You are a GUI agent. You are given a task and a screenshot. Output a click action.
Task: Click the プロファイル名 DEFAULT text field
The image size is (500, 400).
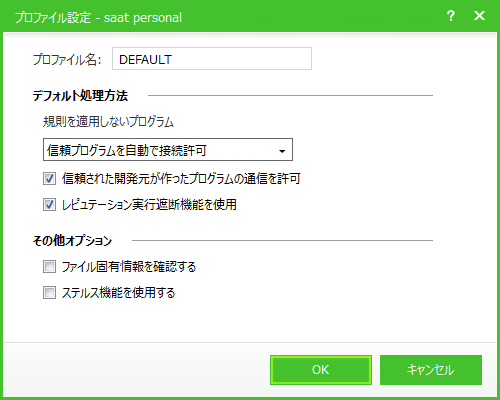click(212, 59)
